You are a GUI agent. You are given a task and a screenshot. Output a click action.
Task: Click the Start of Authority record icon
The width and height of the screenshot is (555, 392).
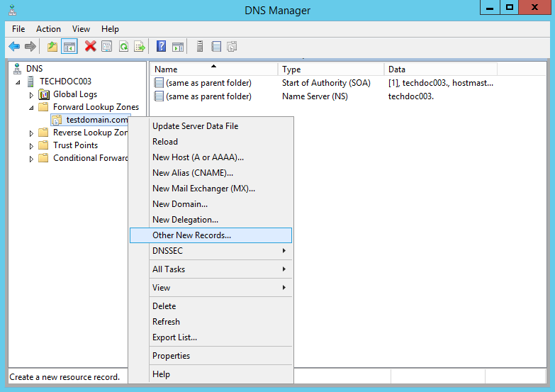pyautogui.click(x=159, y=83)
